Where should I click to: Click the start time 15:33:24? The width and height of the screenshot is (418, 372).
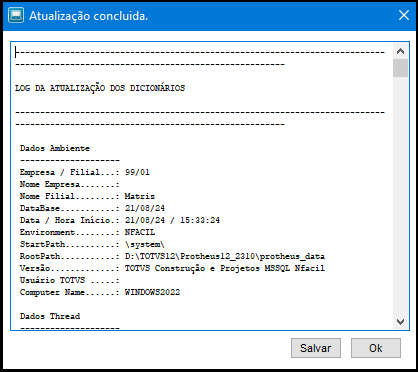(x=200, y=220)
